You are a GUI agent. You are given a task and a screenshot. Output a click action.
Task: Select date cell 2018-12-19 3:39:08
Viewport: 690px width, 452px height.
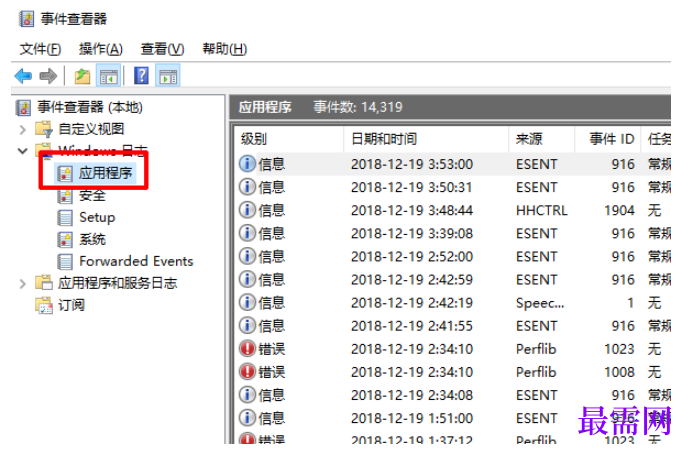tap(412, 234)
